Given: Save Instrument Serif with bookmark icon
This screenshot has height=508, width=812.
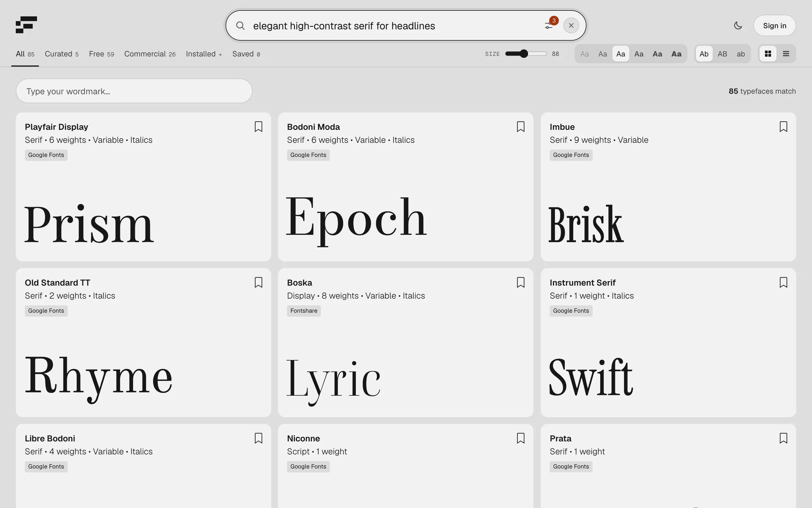Looking at the screenshot, I should click(783, 282).
